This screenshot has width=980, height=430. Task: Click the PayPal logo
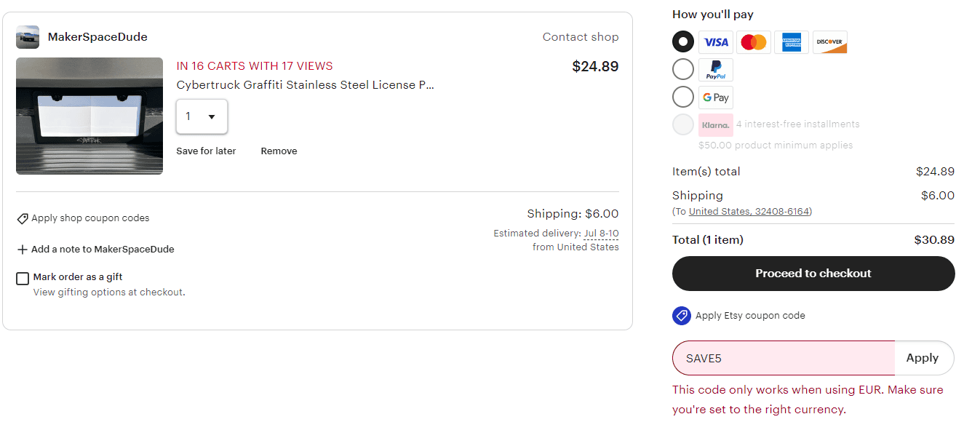pyautogui.click(x=715, y=69)
